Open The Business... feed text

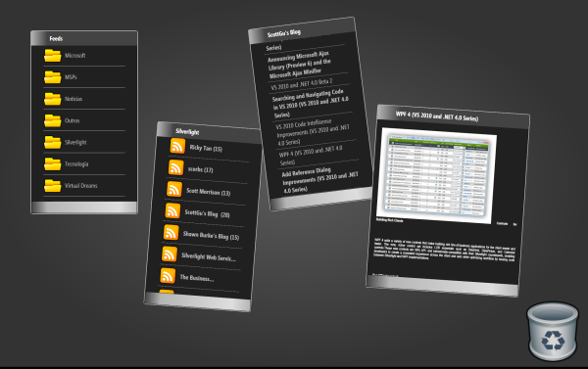(197, 278)
